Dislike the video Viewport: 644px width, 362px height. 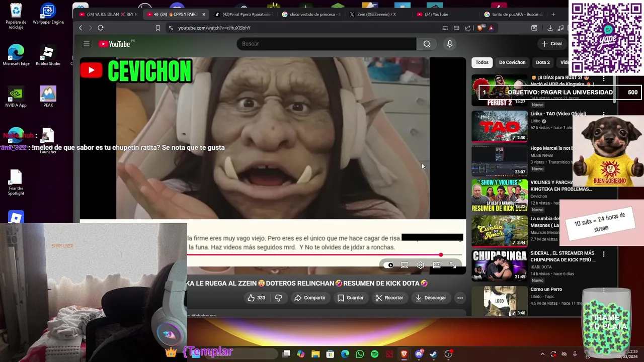click(278, 298)
